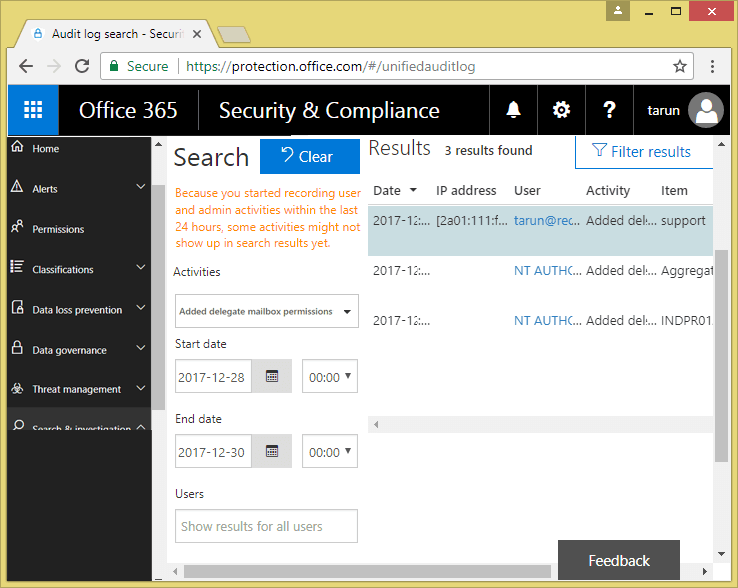This screenshot has height=588, width=738.
Task: Open the Chrome three-dot menu
Action: pos(712,66)
